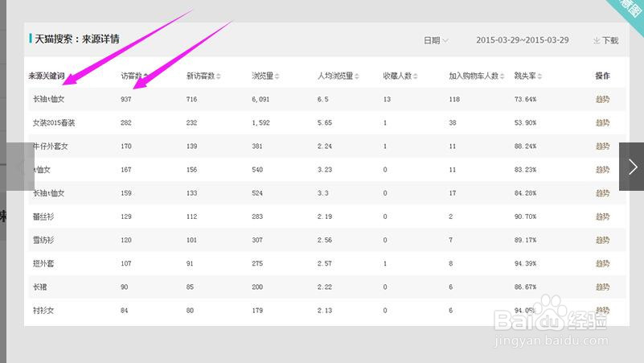Viewport: 644px width, 363px height.
Task: Open 趋势 for 短外套 row
Action: [x=602, y=263]
